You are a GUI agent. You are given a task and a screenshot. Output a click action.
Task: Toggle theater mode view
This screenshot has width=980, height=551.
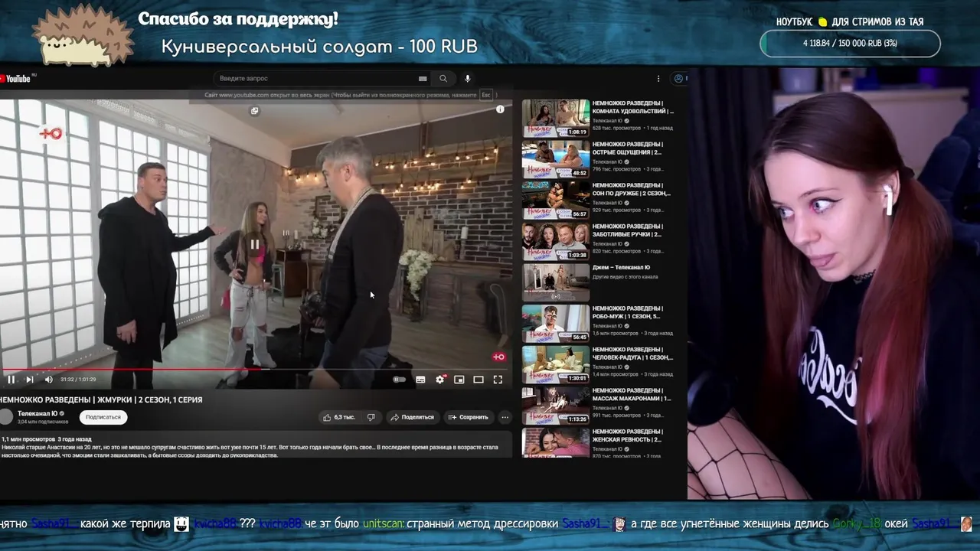pos(479,380)
